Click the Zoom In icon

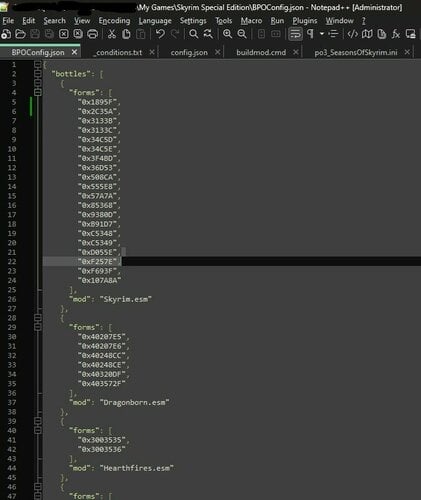tap(227, 34)
